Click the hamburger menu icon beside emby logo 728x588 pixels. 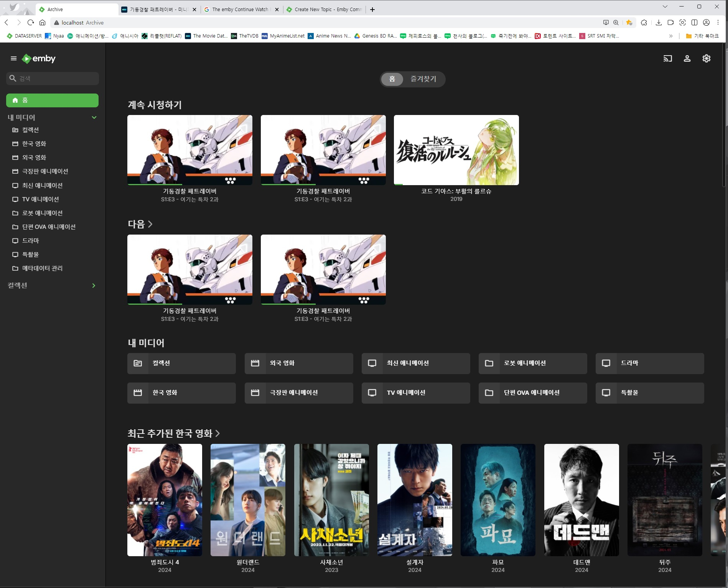click(x=14, y=59)
